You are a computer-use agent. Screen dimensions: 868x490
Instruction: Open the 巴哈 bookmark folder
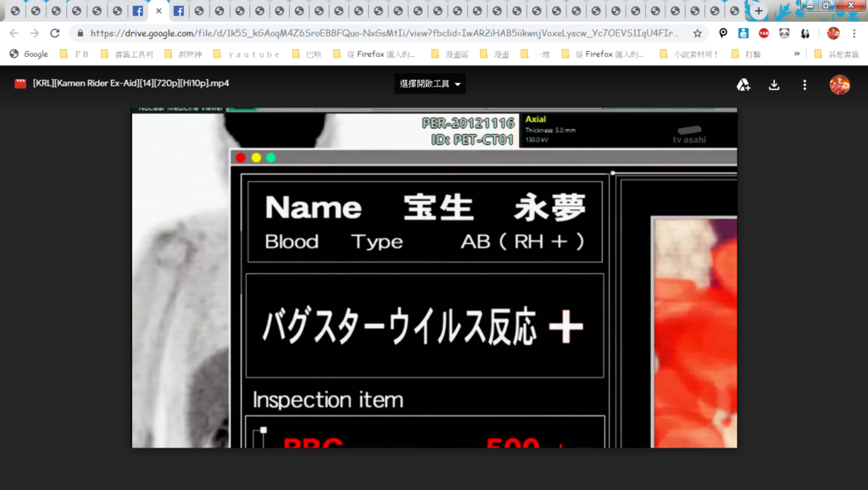coord(307,53)
